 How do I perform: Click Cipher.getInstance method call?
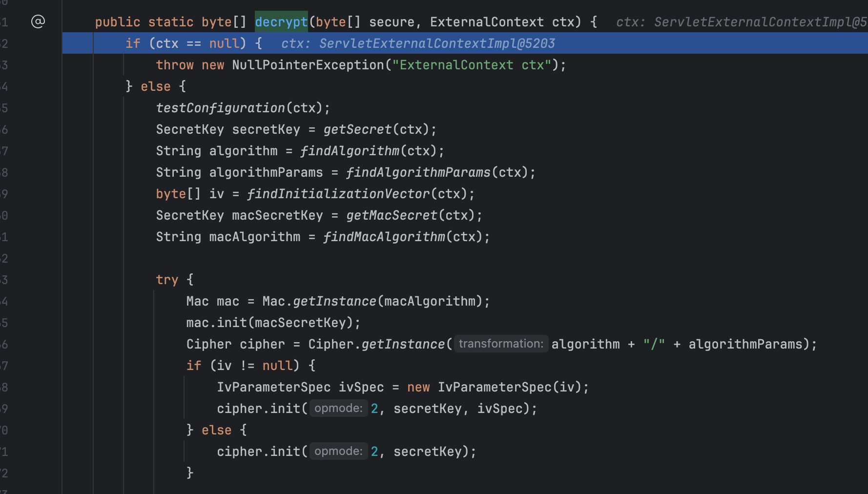(403, 344)
